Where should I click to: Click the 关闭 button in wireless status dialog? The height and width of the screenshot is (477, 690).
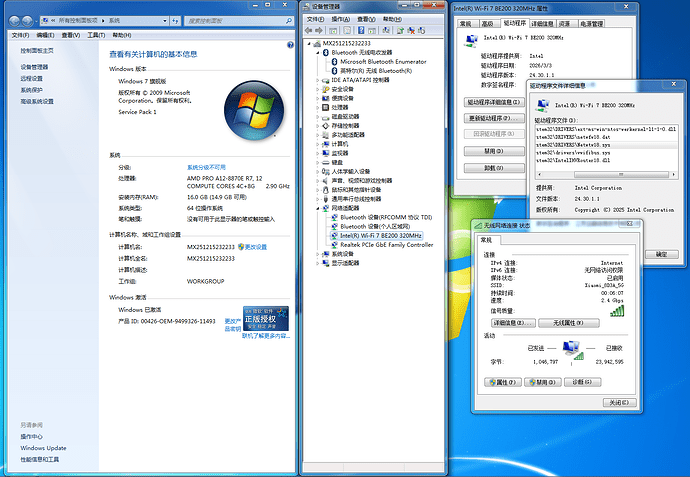[619, 403]
